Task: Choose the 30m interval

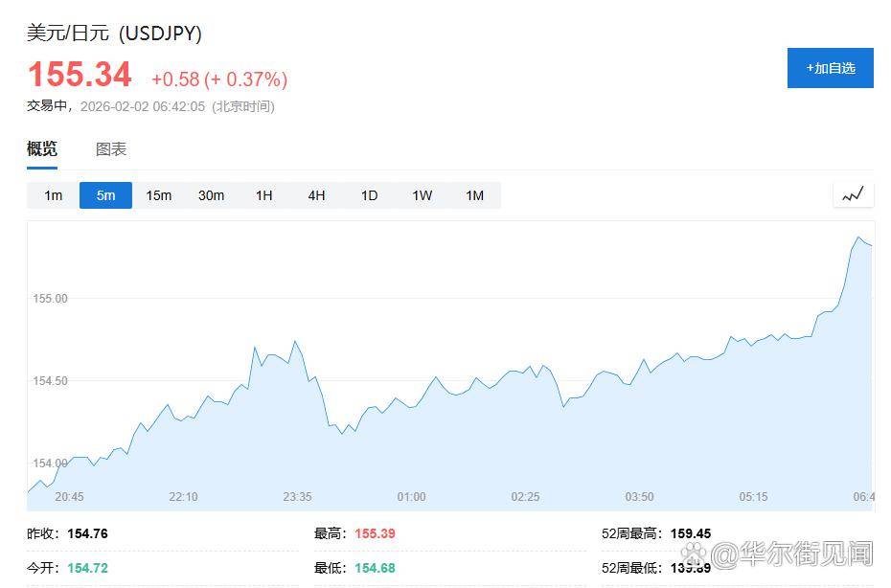Action: tap(211, 195)
